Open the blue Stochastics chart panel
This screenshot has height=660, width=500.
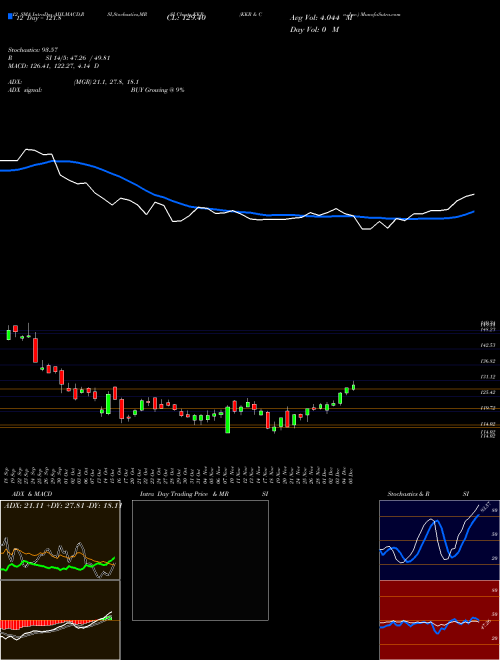click(439, 540)
